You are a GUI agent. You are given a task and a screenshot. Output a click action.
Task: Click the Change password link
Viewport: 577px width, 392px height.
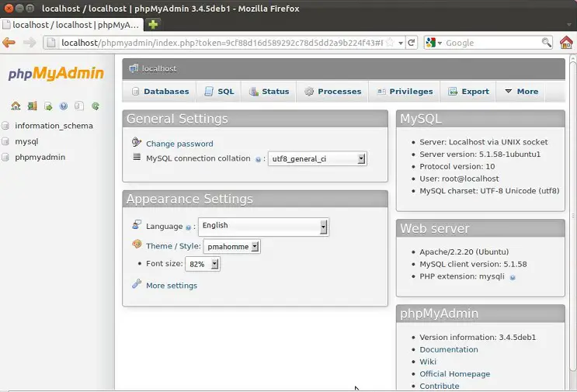point(179,144)
